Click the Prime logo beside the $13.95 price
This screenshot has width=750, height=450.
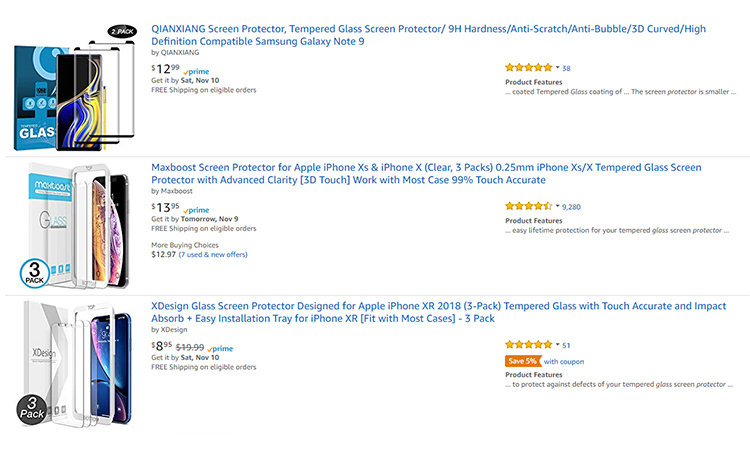196,210
